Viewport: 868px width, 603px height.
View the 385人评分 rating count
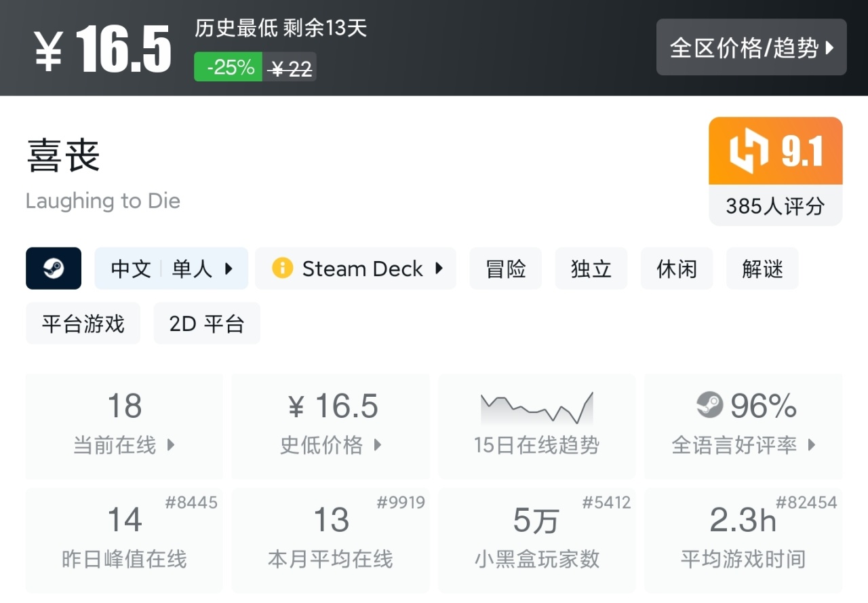775,206
